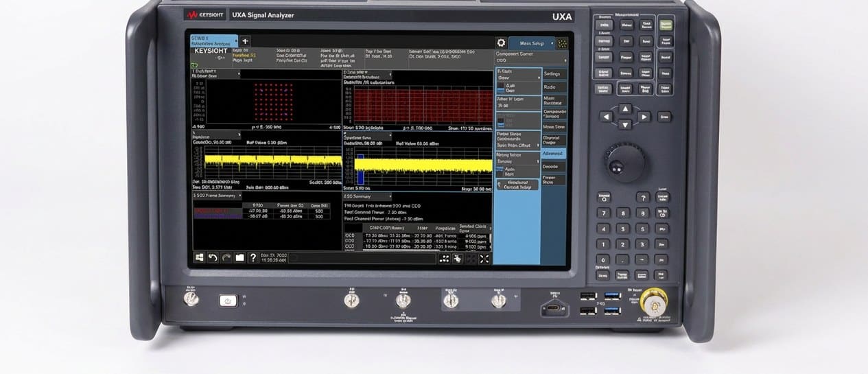
Task: Open the Meas Setup dropdown
Action: coord(532,43)
